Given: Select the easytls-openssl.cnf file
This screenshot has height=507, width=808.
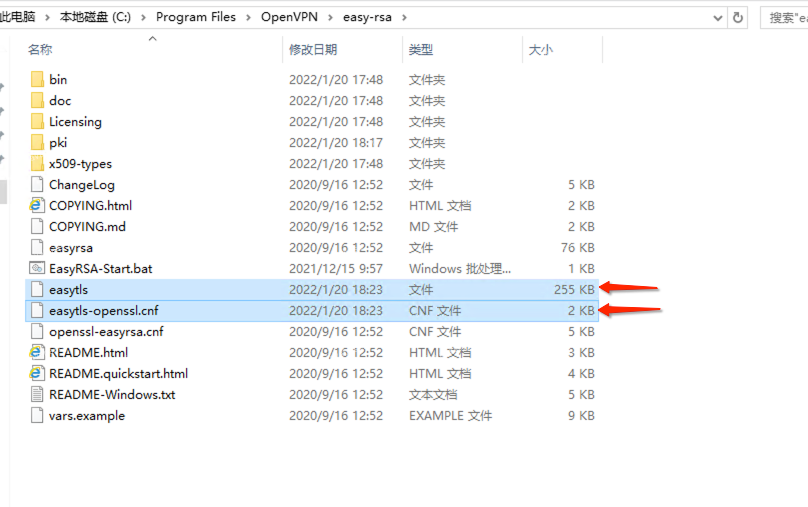Looking at the screenshot, I should (x=103, y=311).
